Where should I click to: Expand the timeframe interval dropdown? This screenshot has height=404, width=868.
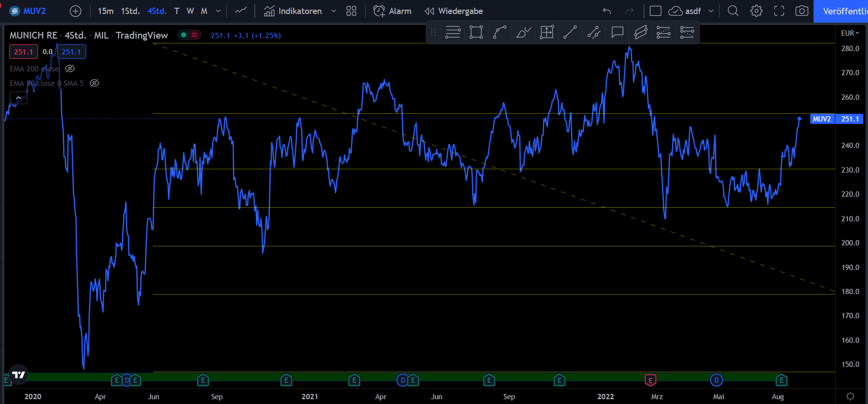[218, 11]
